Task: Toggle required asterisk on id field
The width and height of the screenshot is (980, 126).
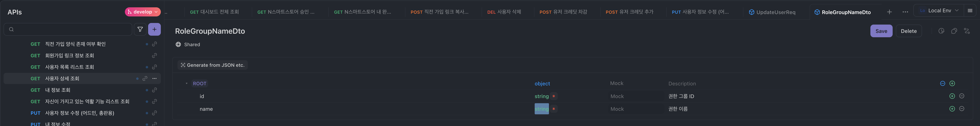Action: (x=554, y=96)
